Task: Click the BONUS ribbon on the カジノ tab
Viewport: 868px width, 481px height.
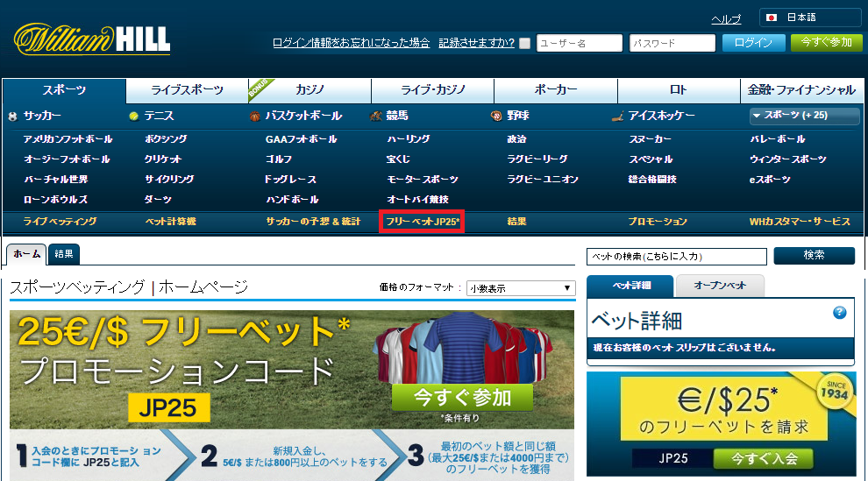Action: tap(260, 88)
